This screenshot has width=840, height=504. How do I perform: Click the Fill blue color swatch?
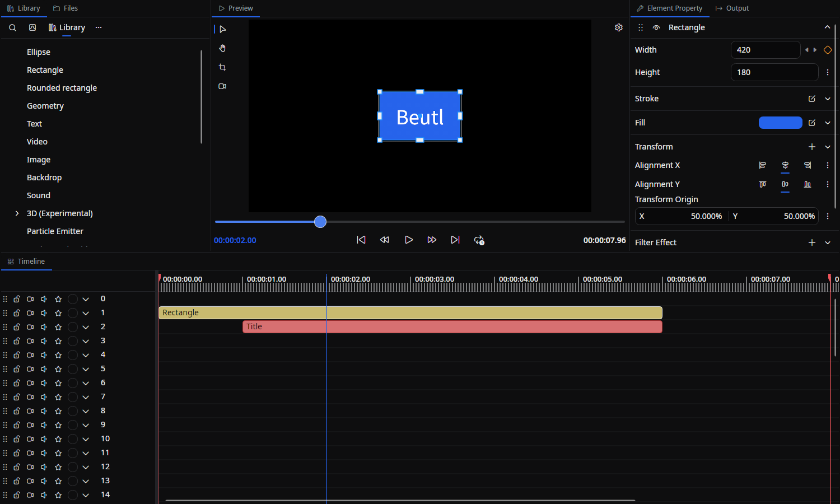pos(781,123)
